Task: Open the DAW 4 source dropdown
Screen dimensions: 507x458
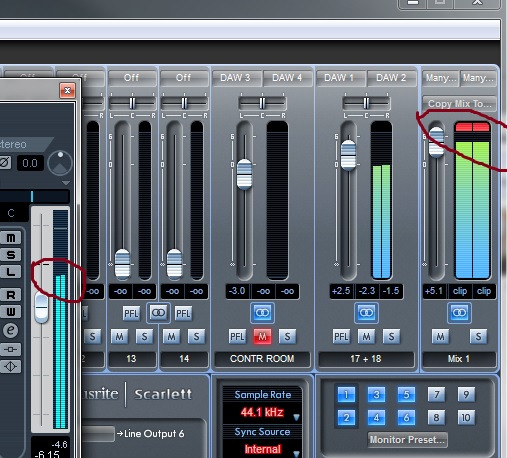Action: [287, 78]
